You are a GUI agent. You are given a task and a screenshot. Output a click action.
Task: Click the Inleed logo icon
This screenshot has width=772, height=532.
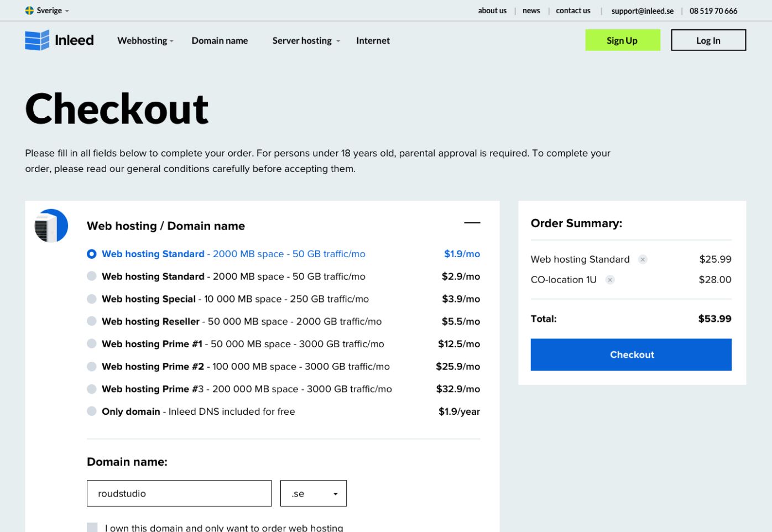click(36, 40)
